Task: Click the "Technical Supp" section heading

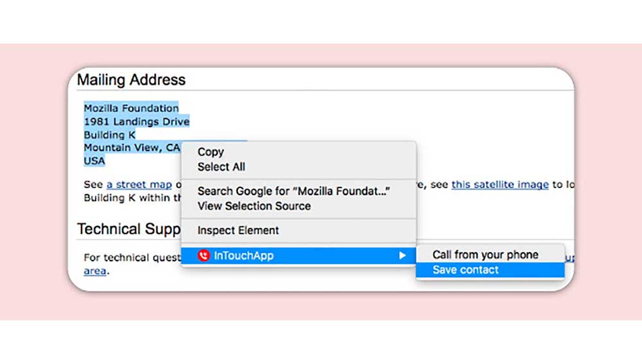Action: click(x=128, y=229)
